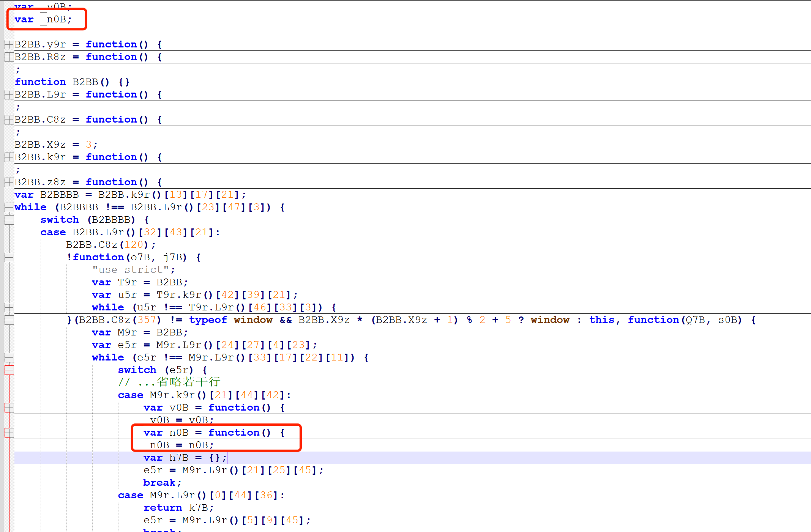
Task: Expand the folded B2BB.y9r function
Action: click(x=9, y=45)
